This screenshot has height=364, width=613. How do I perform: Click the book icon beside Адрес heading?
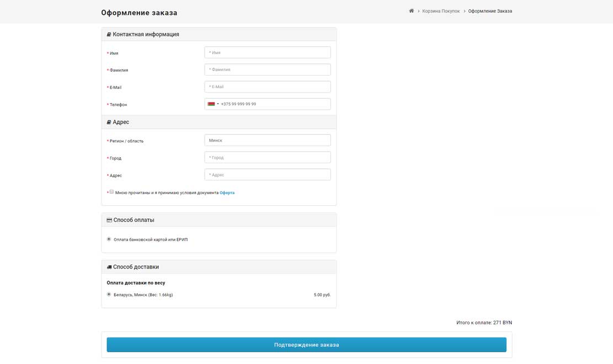(x=109, y=122)
